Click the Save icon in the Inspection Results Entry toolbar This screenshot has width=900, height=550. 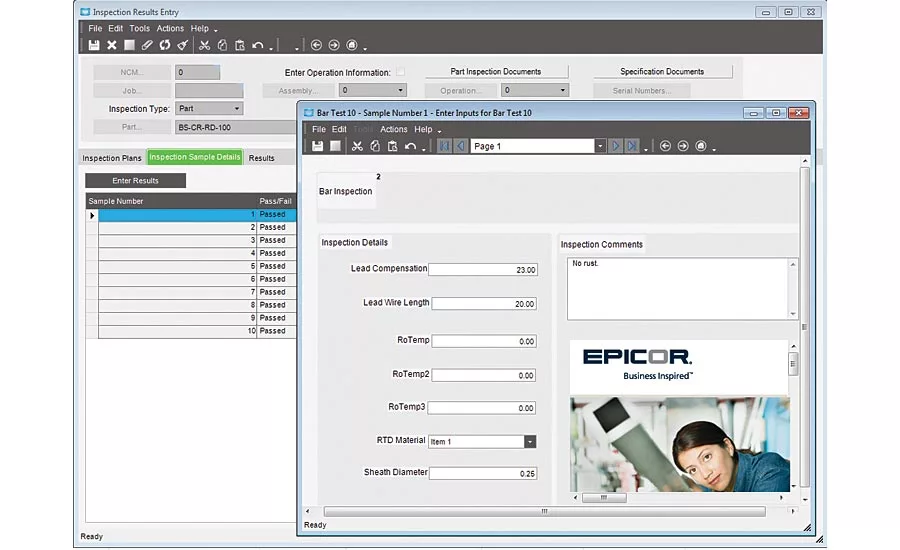(x=94, y=45)
